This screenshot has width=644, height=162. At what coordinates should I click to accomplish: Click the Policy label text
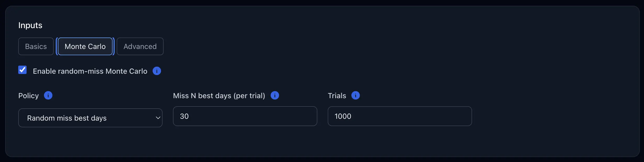click(28, 96)
